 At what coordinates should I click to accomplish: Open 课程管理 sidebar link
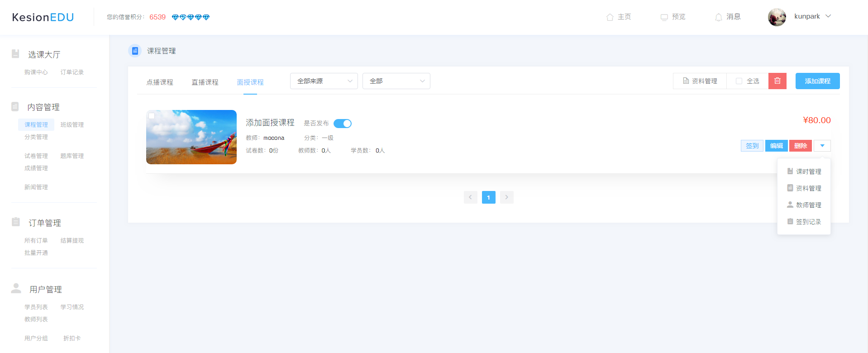tap(36, 124)
